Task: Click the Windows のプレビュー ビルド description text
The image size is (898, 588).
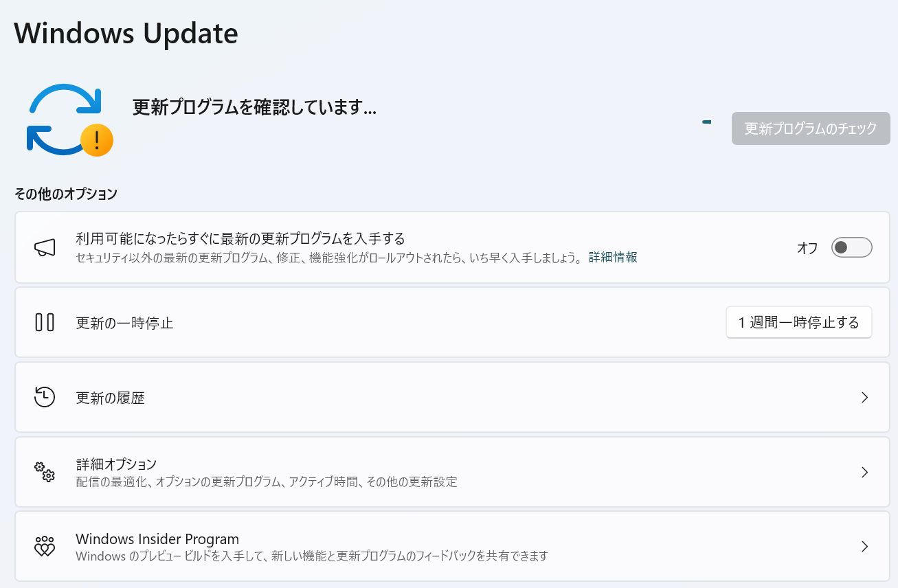Action: tap(312, 556)
